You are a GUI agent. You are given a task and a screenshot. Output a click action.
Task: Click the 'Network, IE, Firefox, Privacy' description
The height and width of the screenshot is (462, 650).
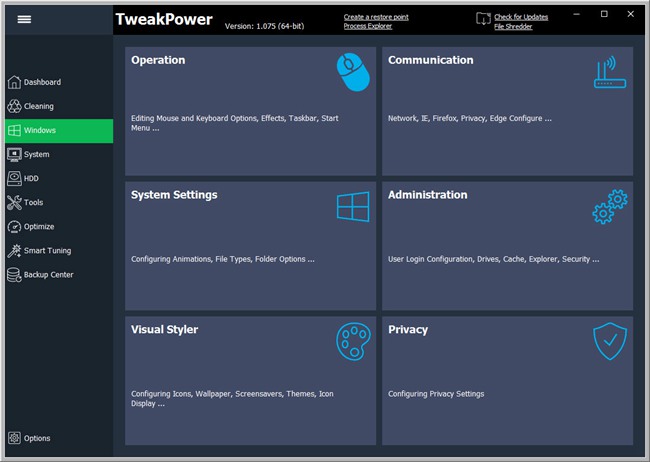[x=470, y=118]
